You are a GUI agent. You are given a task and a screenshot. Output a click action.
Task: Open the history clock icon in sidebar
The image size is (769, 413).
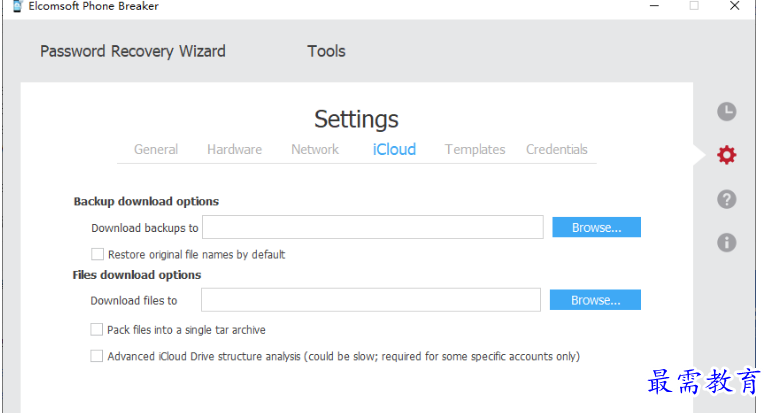pos(726,111)
